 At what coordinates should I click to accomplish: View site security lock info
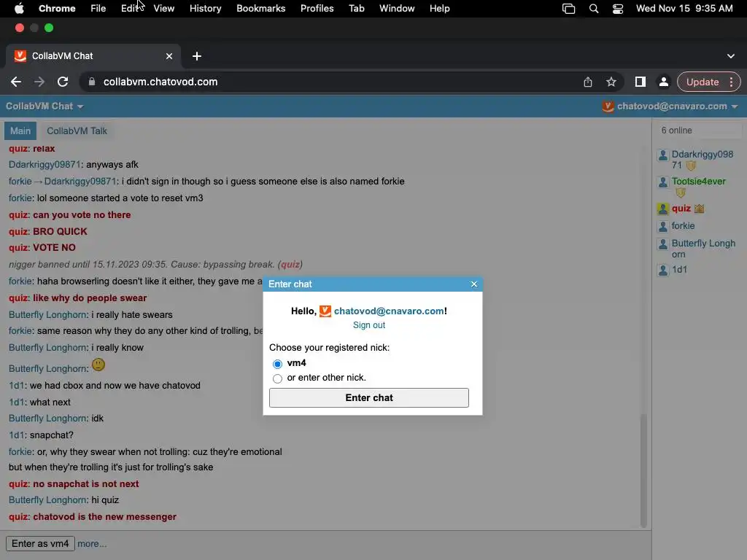click(91, 82)
